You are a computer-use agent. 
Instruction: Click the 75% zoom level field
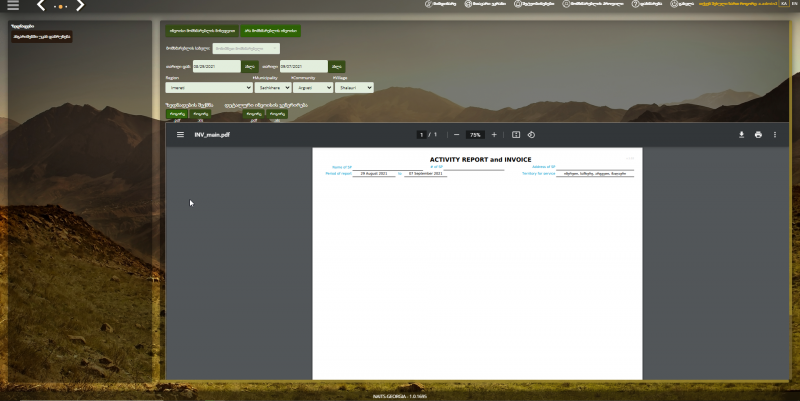(x=475, y=135)
